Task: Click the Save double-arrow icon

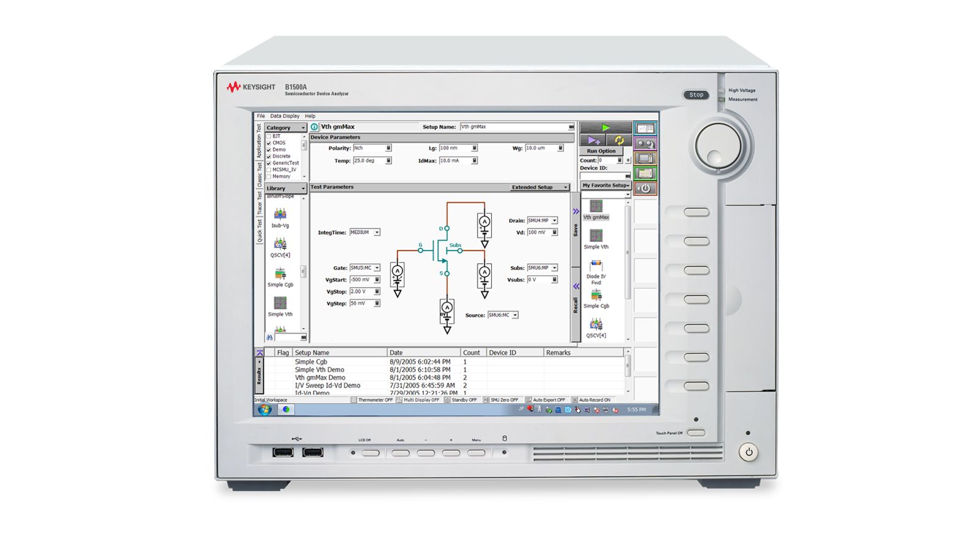Action: (x=576, y=211)
